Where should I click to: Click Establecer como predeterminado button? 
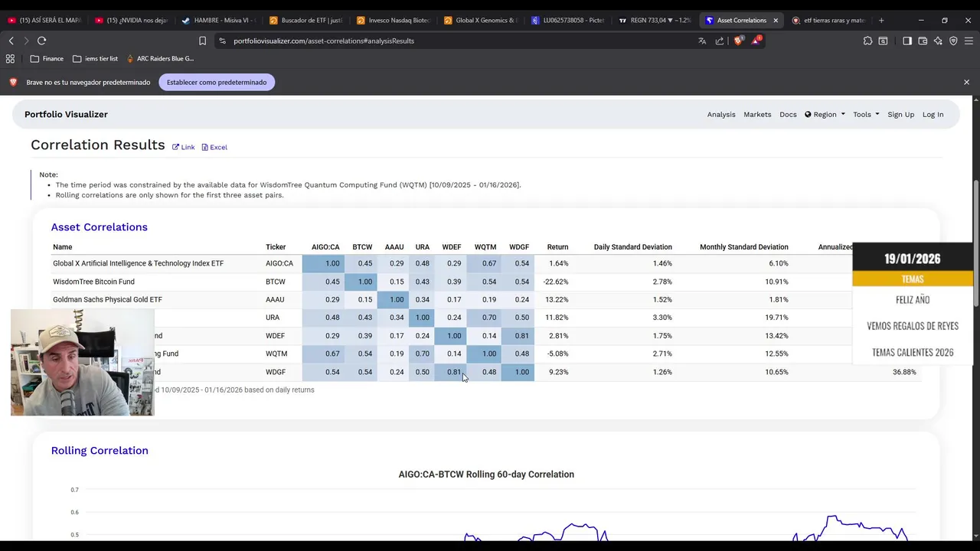tap(217, 82)
